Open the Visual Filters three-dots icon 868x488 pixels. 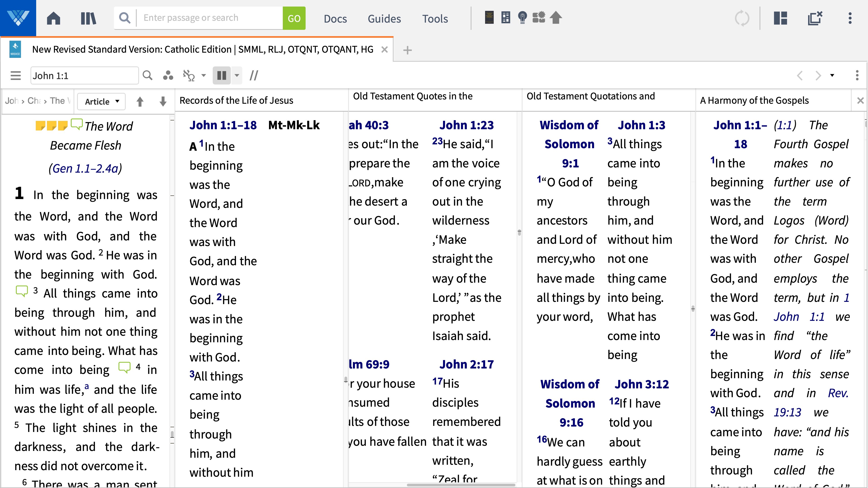pyautogui.click(x=168, y=75)
